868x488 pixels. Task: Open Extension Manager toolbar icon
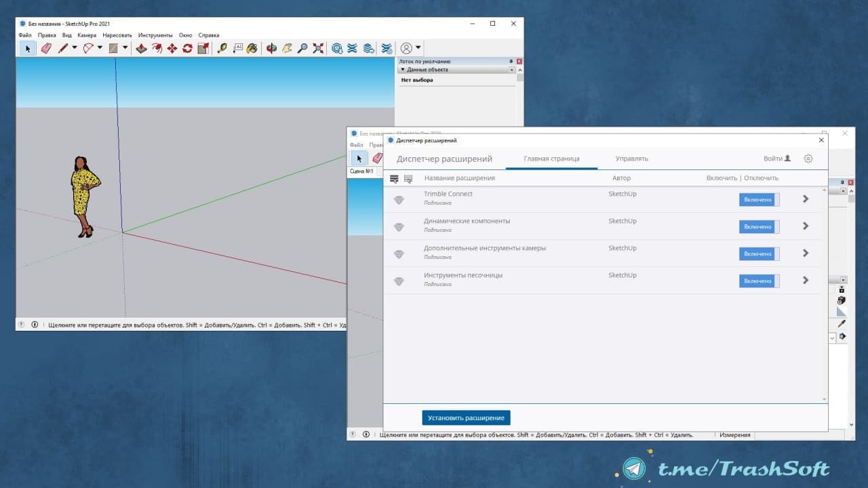click(x=387, y=48)
